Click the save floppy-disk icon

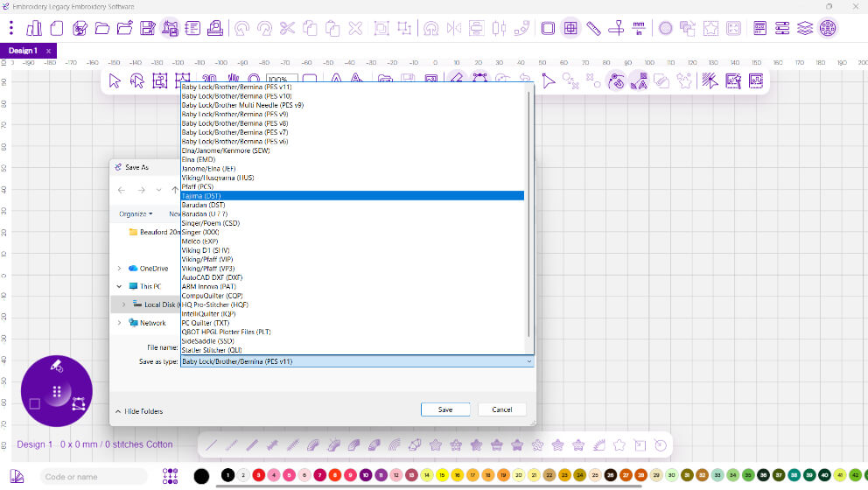point(148,28)
